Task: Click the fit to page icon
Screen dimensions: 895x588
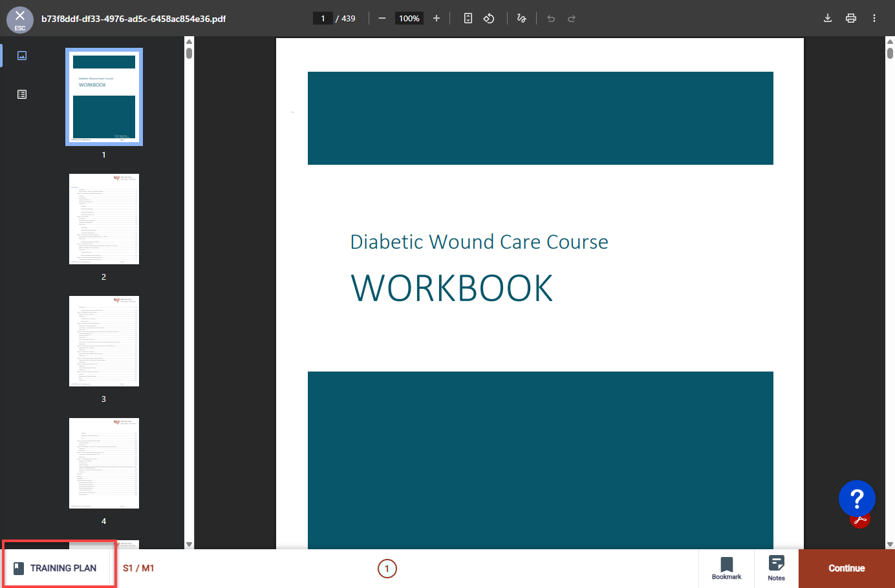Action: pos(468,18)
